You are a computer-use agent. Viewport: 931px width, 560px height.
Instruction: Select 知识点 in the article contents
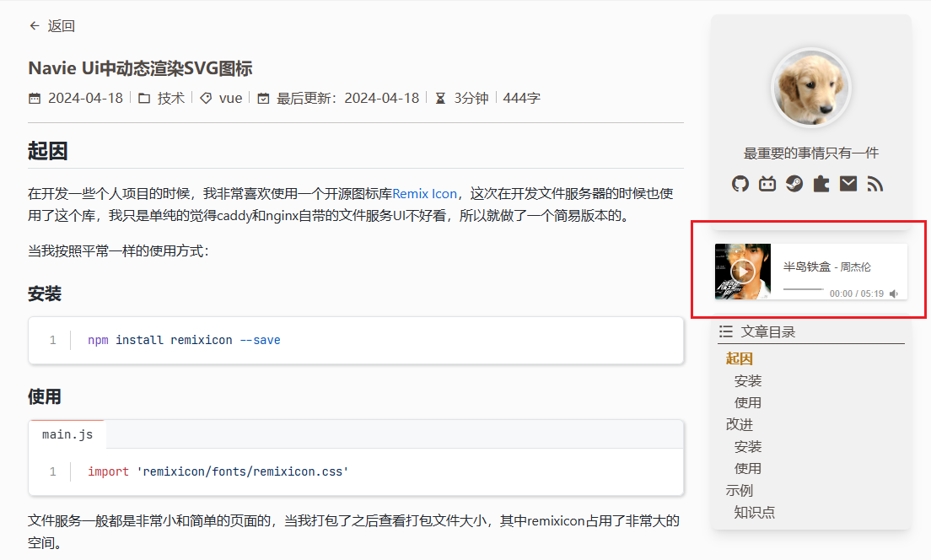point(754,512)
